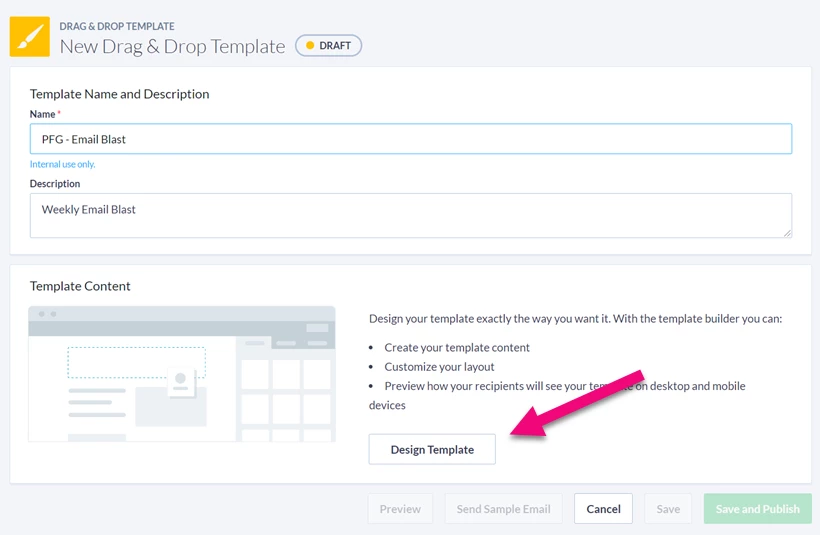Image resolution: width=820 pixels, height=535 pixels.
Task: Click the DRAFT status badge
Action: [x=328, y=45]
